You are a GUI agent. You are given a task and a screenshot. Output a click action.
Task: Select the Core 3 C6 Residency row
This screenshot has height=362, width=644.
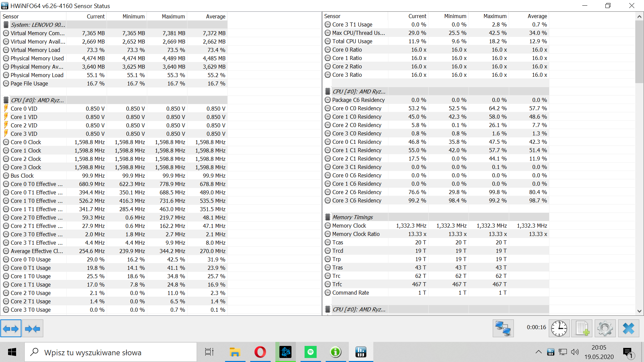pos(436,200)
